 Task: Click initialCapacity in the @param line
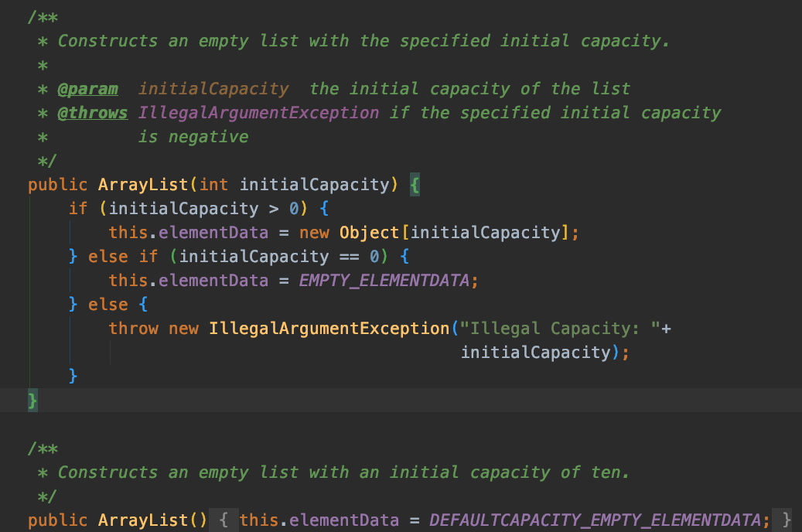pyautogui.click(x=213, y=89)
